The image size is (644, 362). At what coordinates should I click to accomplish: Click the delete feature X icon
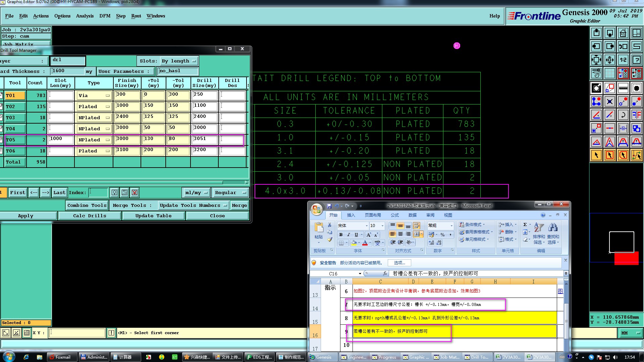coord(609,101)
